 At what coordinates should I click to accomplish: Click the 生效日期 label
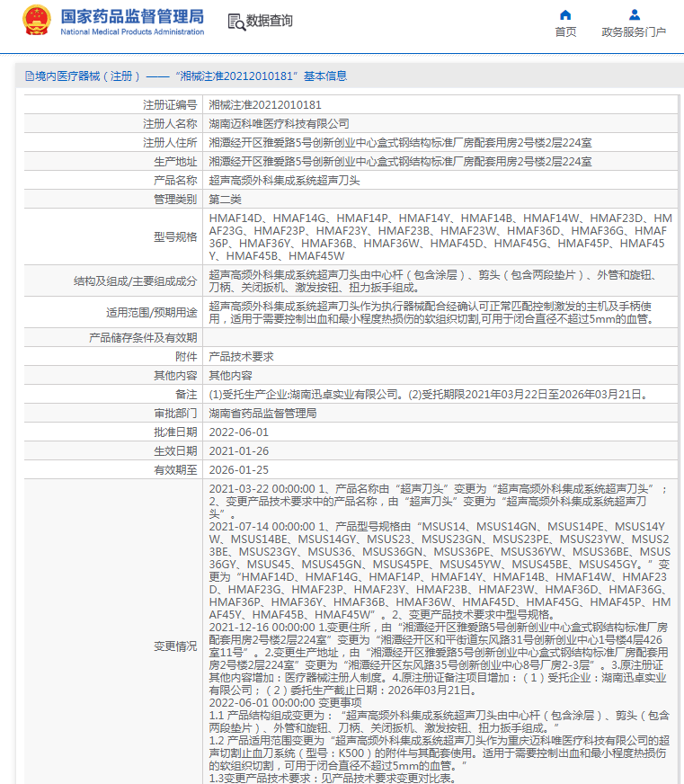pos(175,451)
